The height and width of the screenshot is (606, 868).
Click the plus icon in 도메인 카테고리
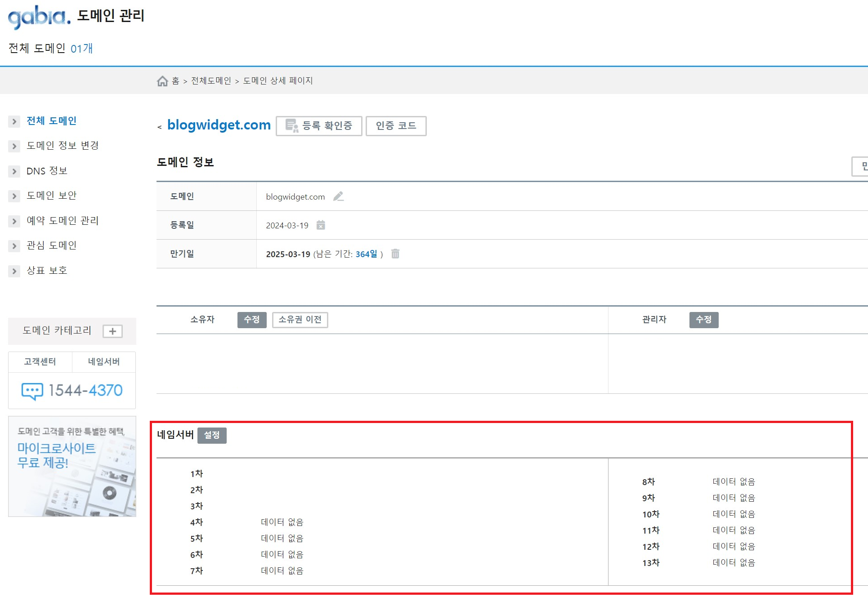point(112,331)
